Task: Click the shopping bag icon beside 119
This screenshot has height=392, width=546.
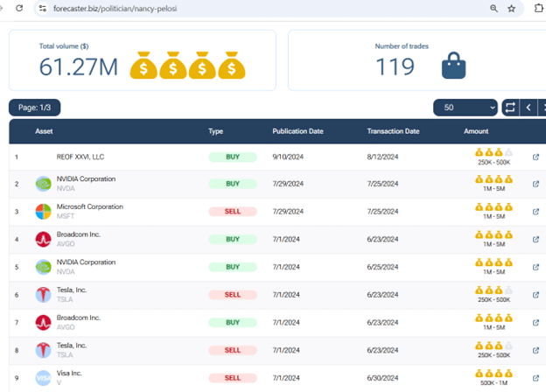Action: 452,66
